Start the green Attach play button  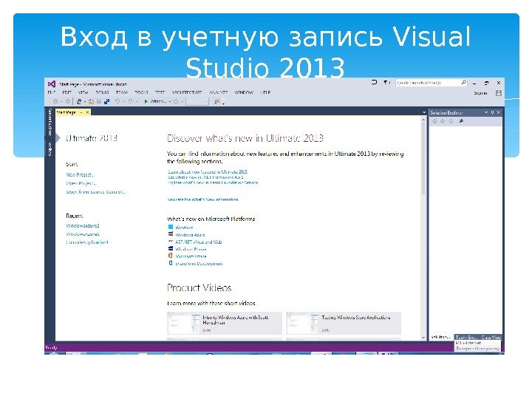[x=146, y=101]
